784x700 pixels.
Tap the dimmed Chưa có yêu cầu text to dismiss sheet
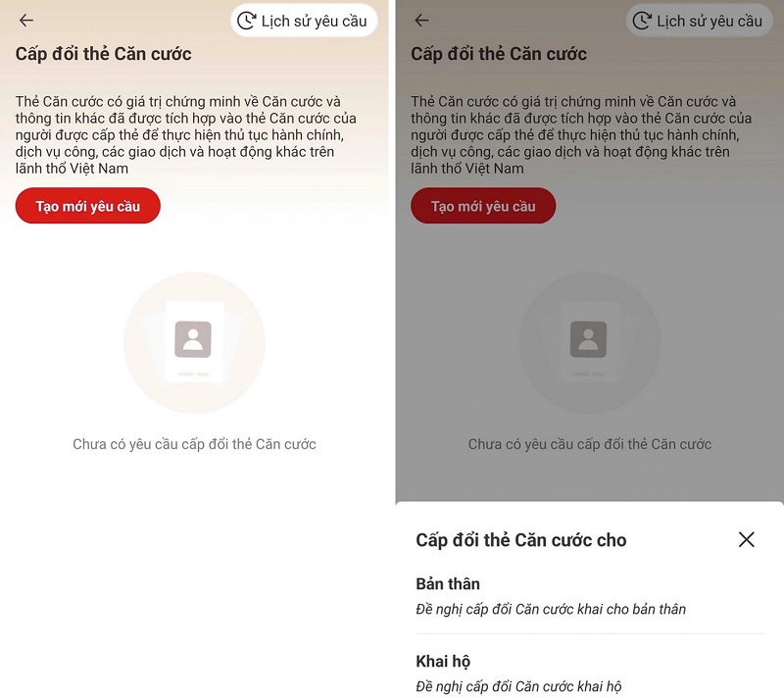pos(590,444)
